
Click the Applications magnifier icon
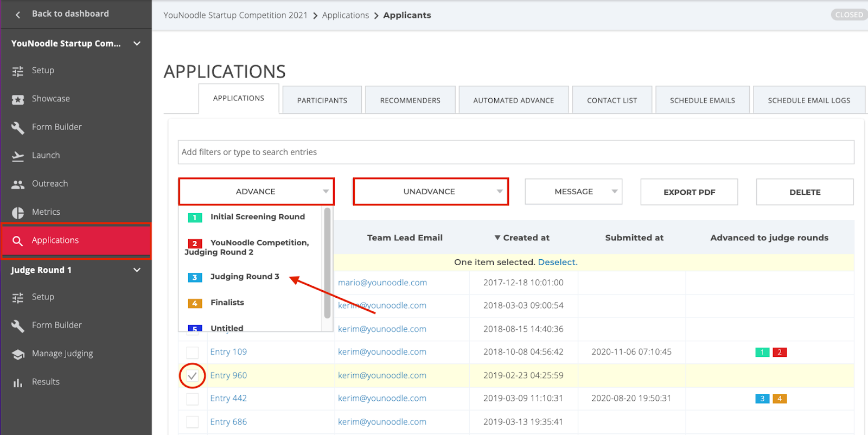click(x=18, y=241)
